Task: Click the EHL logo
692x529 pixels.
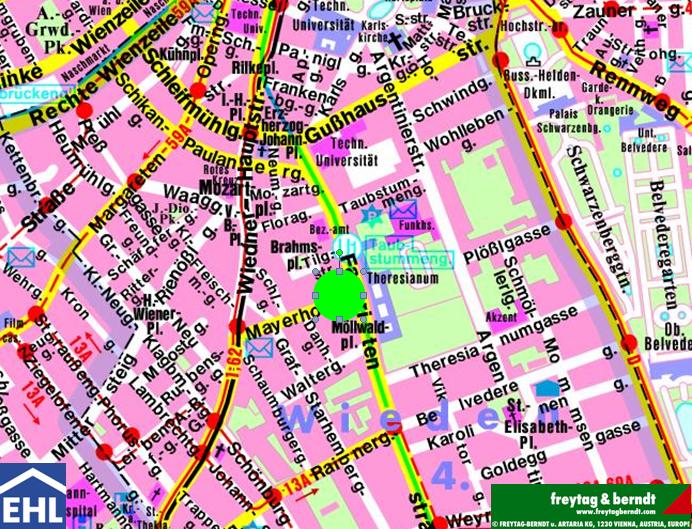Action: (x=33, y=495)
